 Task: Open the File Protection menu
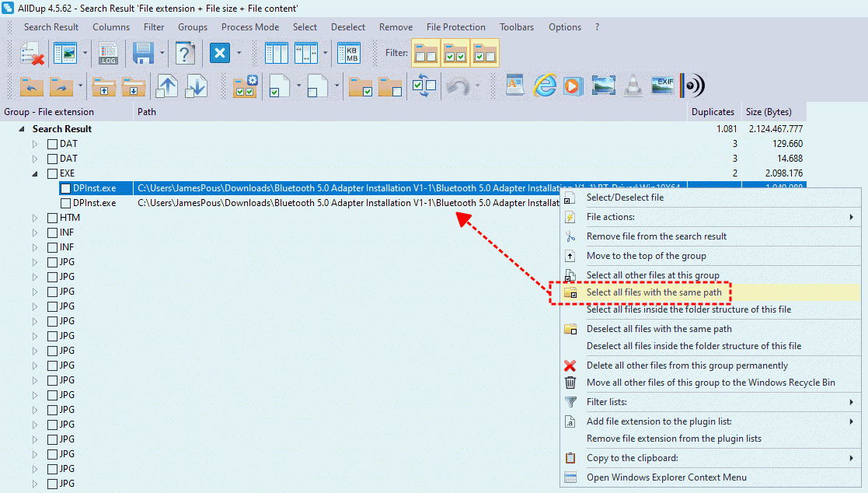(x=456, y=27)
